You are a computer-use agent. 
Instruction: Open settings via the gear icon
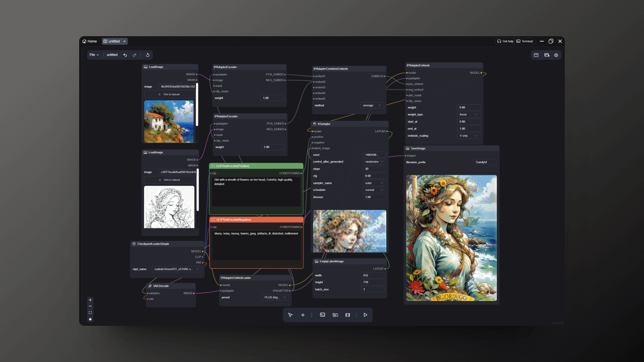click(x=556, y=55)
